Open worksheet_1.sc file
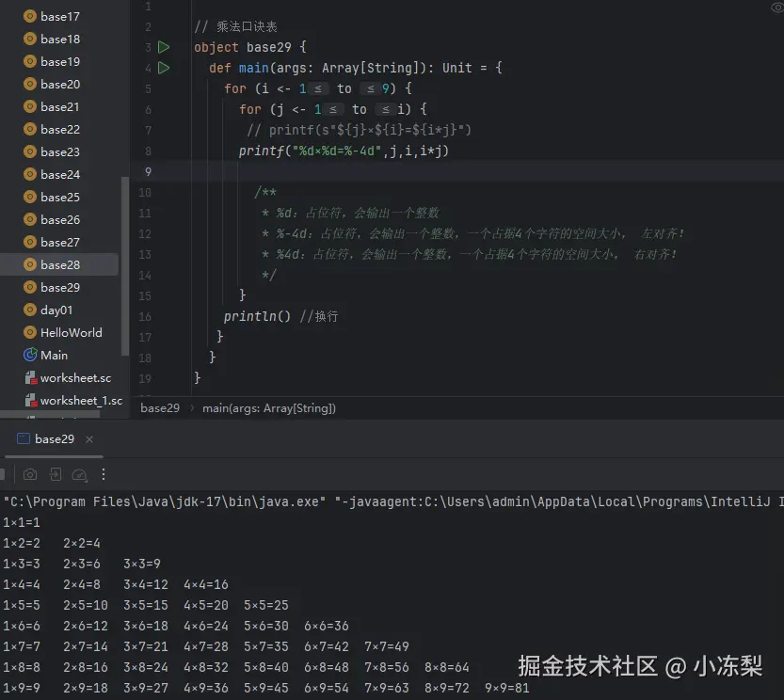Screen dimensions: 784x700 tap(81, 401)
